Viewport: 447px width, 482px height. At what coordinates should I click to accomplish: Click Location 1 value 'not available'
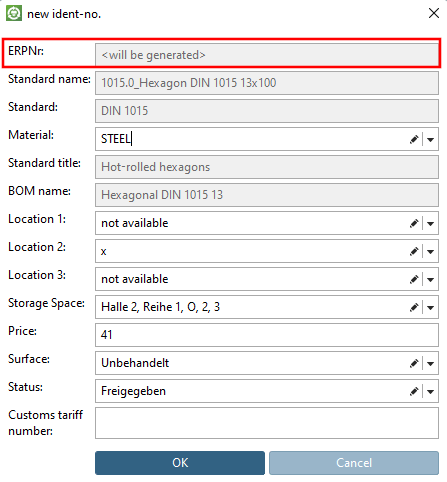coord(135,223)
